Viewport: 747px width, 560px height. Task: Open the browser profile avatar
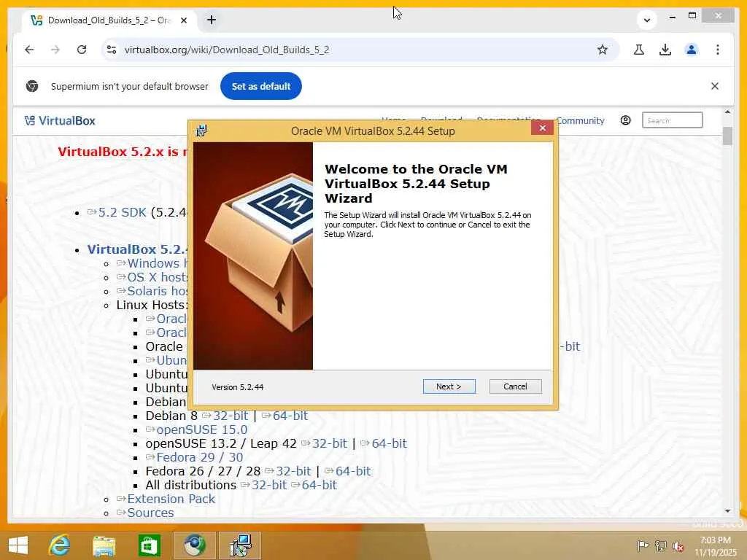coord(692,50)
